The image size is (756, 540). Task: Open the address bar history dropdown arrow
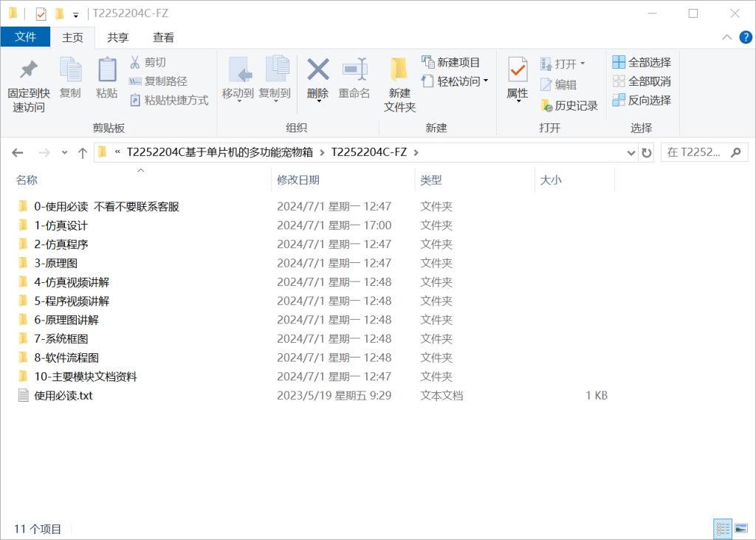[631, 152]
